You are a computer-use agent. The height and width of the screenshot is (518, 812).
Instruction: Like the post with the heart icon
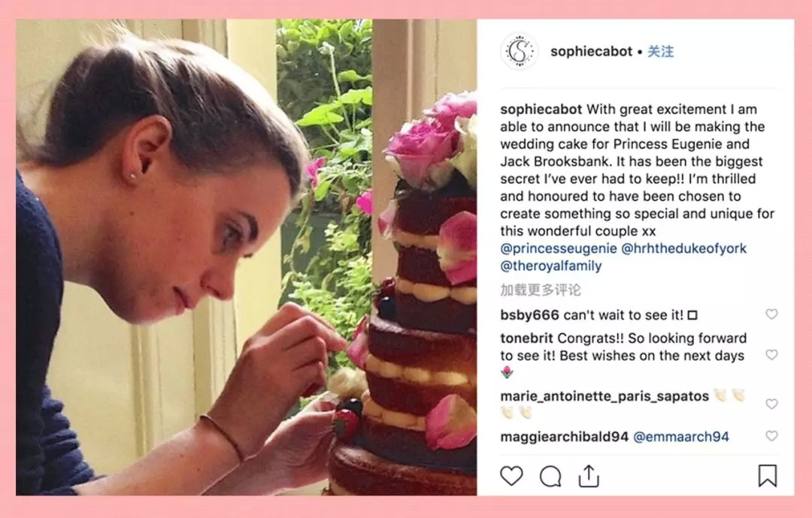[511, 476]
